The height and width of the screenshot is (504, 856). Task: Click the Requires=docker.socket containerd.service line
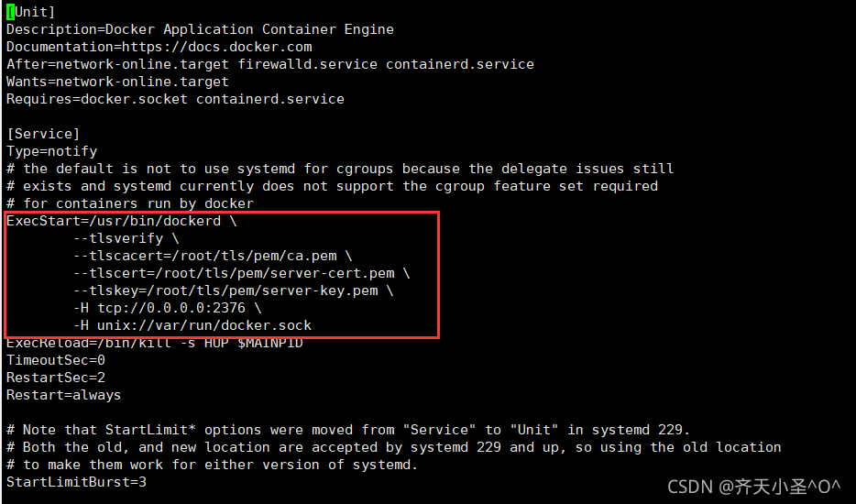coord(175,99)
